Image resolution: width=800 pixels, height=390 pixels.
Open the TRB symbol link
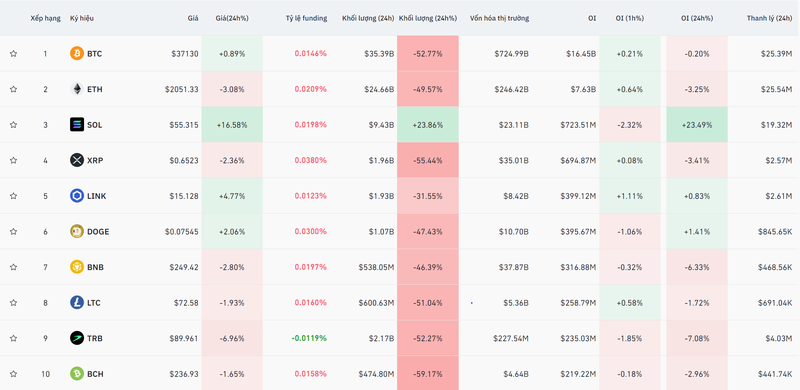coord(94,338)
